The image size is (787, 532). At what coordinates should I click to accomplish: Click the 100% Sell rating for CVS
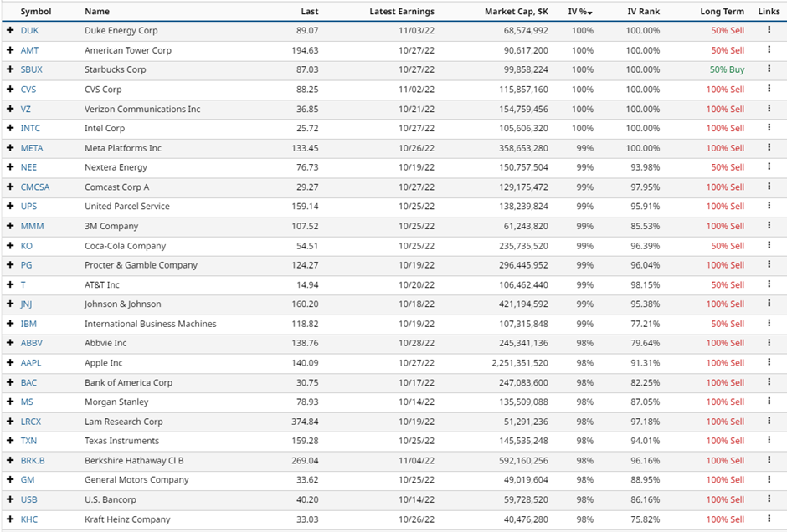coord(725,90)
